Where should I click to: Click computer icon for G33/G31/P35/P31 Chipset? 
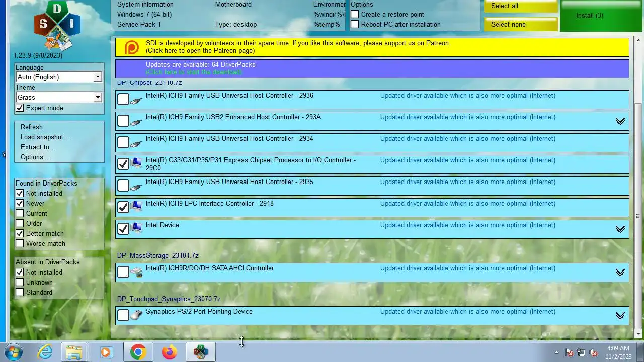[136, 163]
